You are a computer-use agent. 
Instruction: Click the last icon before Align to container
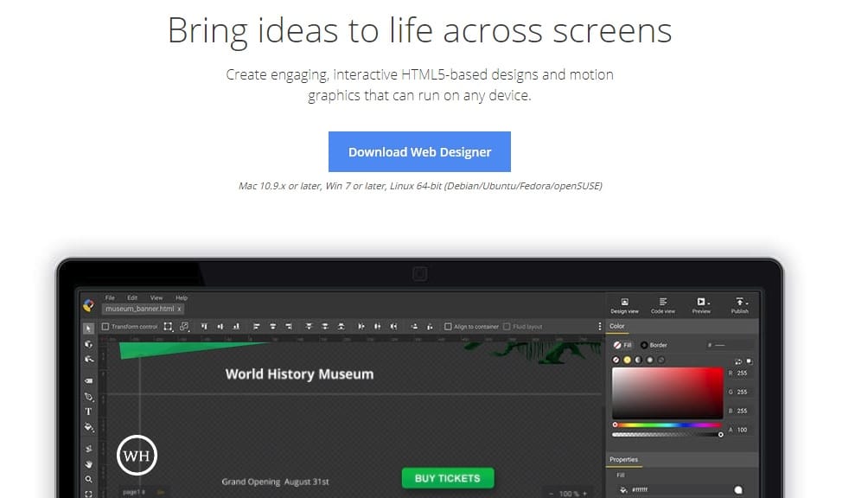(430, 327)
